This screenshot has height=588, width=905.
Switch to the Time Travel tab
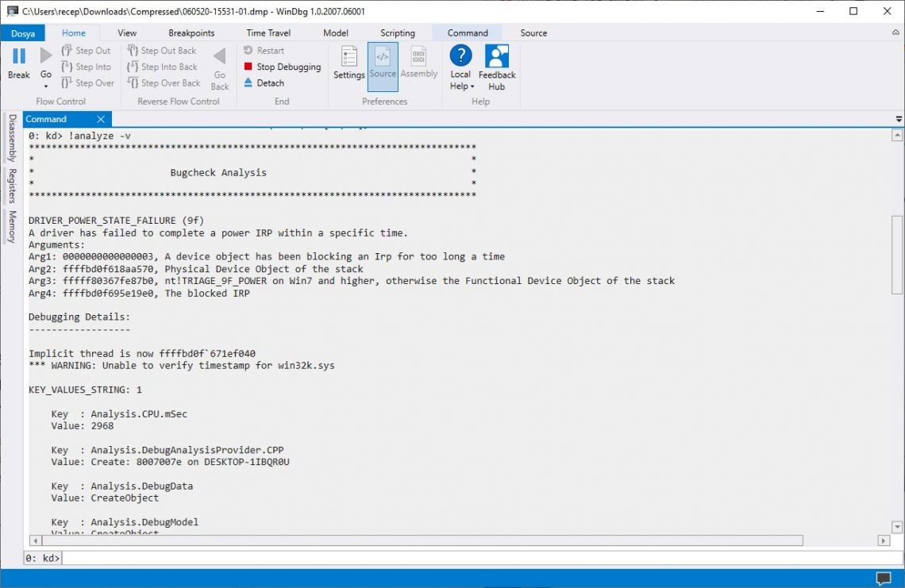[x=268, y=33]
